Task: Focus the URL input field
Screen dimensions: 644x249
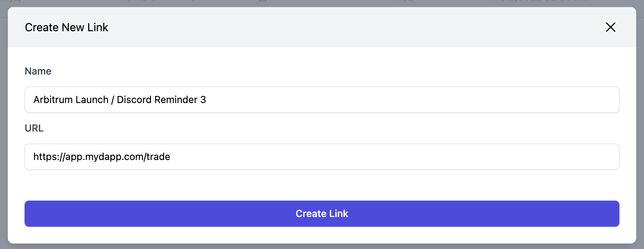Action: pyautogui.click(x=322, y=157)
